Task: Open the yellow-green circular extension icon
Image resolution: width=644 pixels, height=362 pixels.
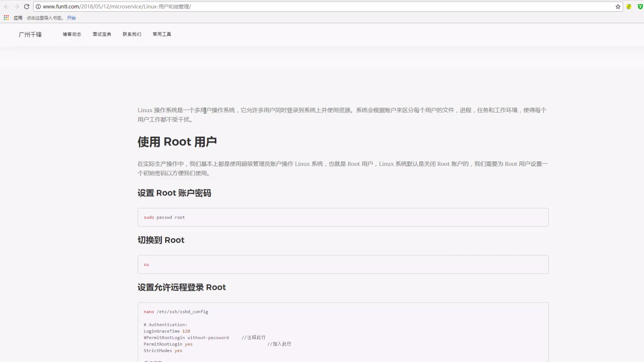Action: tap(629, 6)
